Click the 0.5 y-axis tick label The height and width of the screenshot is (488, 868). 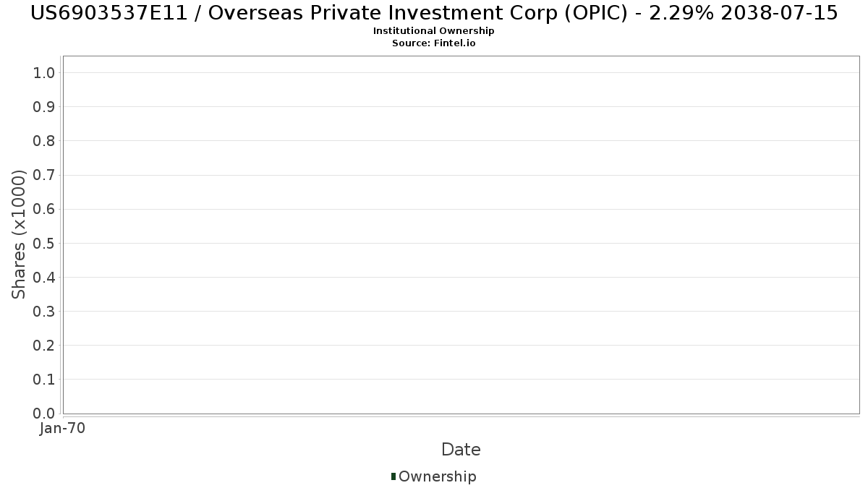tap(44, 243)
